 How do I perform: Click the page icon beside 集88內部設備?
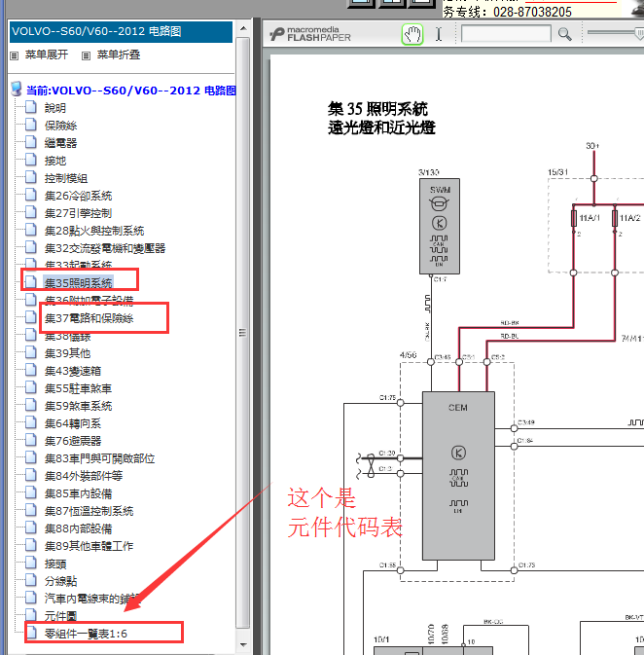30,528
